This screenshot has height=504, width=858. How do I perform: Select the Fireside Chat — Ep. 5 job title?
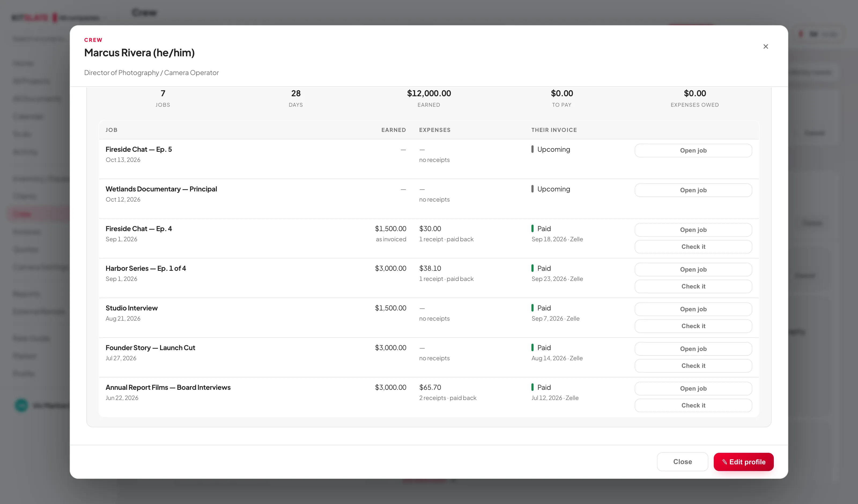point(139,149)
